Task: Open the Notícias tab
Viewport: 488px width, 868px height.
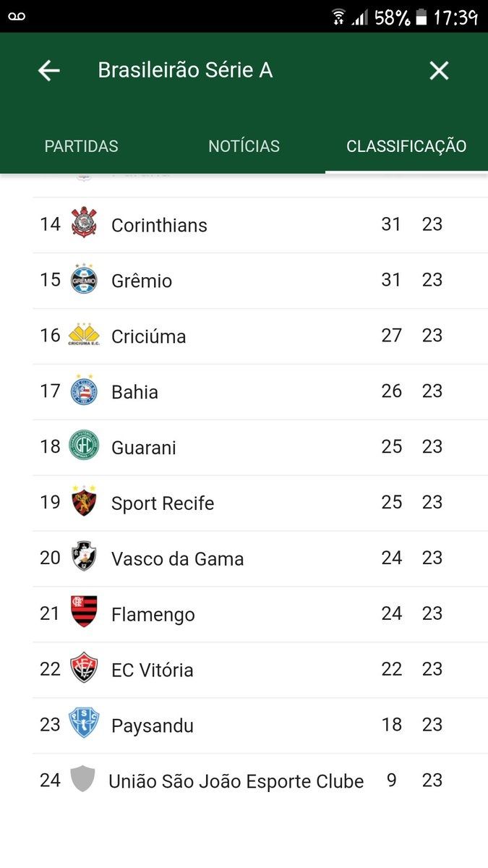Action: point(244,146)
